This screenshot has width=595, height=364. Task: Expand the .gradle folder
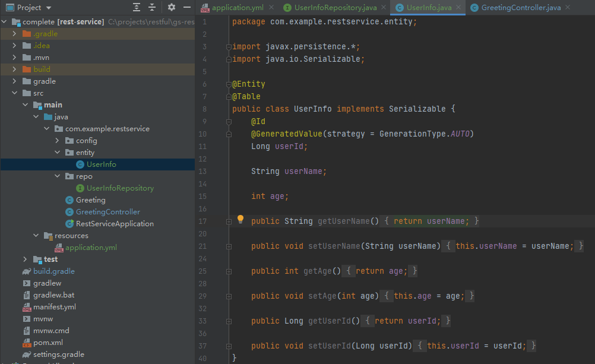[x=14, y=33]
